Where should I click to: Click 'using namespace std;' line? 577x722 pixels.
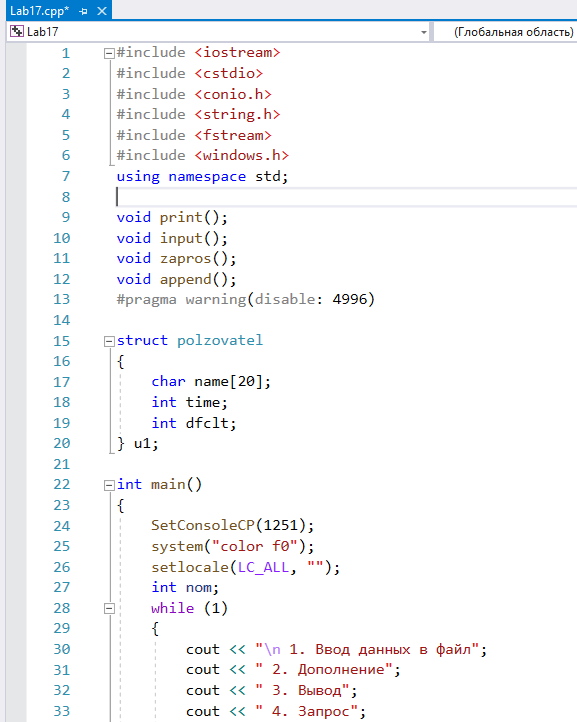(x=202, y=176)
